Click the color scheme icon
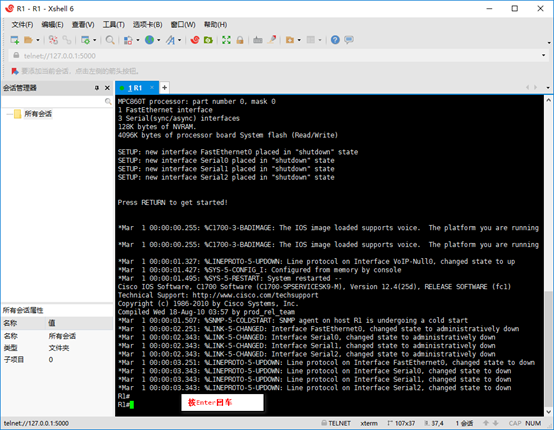 [128, 40]
